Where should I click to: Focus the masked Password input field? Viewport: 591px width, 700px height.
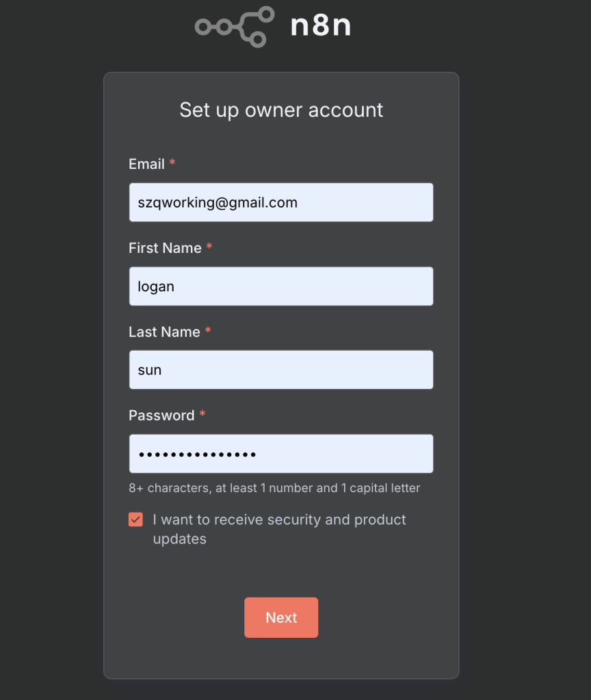[281, 454]
